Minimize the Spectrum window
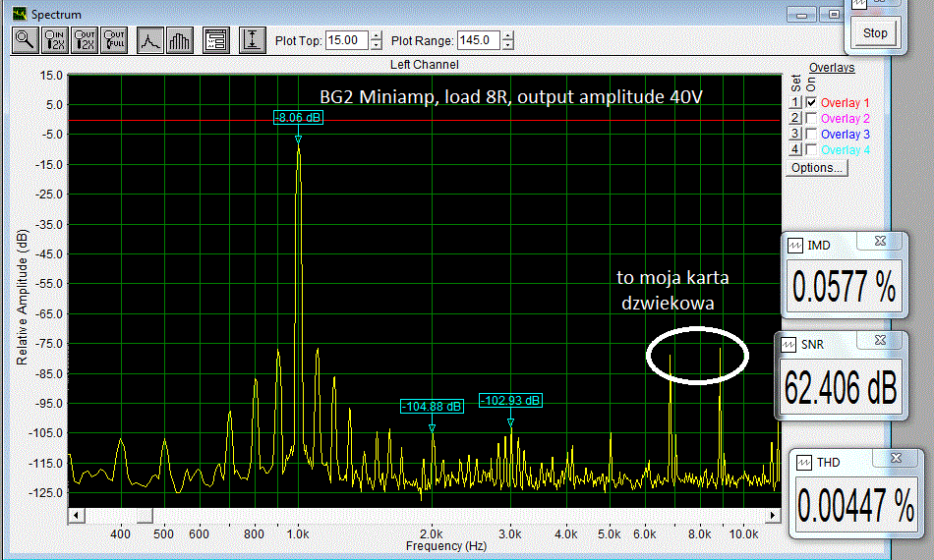This screenshot has width=934, height=560. point(801,15)
